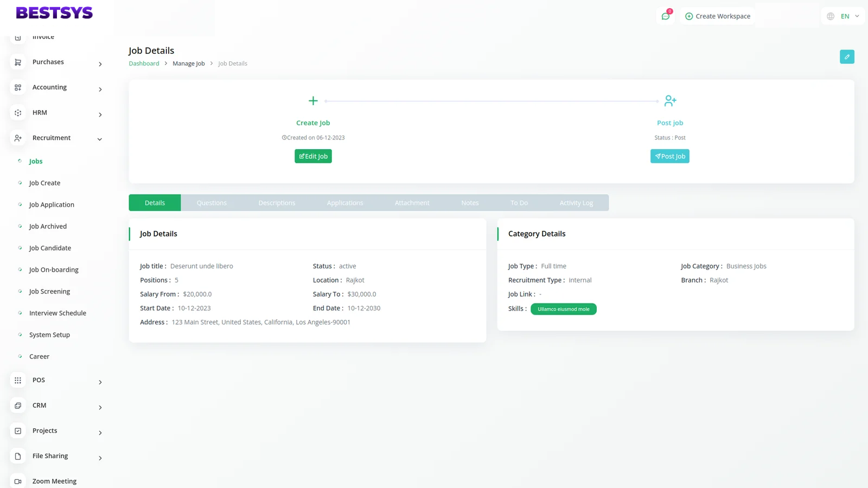Click the Create Job plus icon

click(x=313, y=101)
